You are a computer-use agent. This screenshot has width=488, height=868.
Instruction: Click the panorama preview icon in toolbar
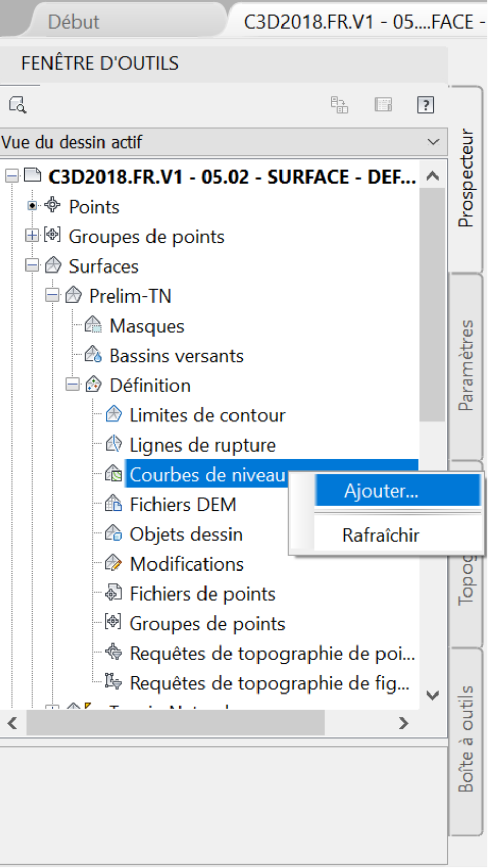pyautogui.click(x=383, y=105)
